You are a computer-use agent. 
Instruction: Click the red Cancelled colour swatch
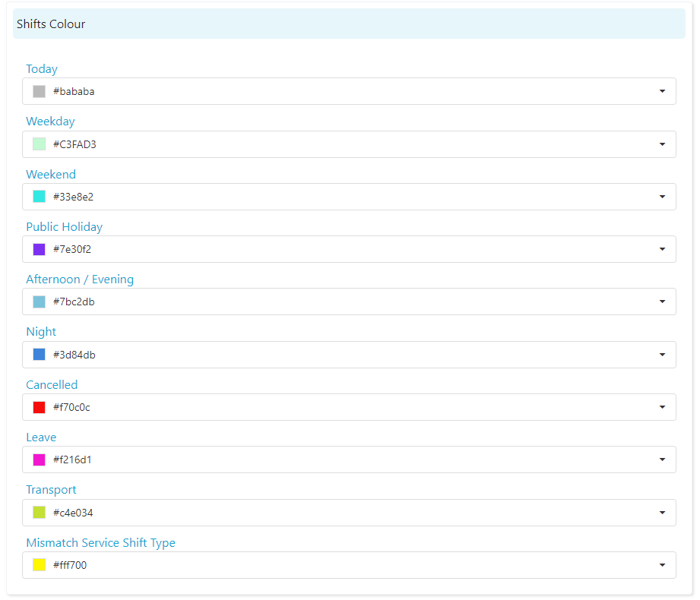pyautogui.click(x=40, y=407)
